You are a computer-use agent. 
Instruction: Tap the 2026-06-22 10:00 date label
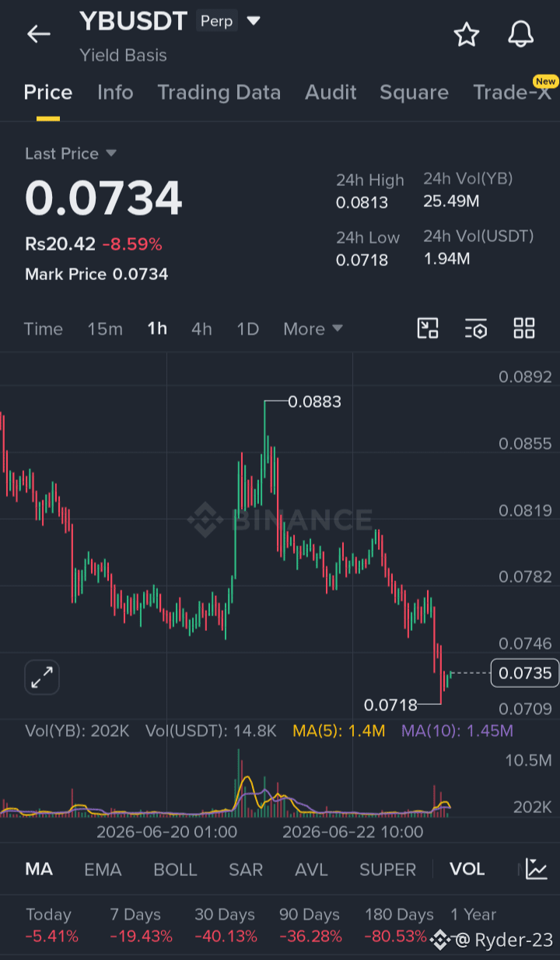353,832
